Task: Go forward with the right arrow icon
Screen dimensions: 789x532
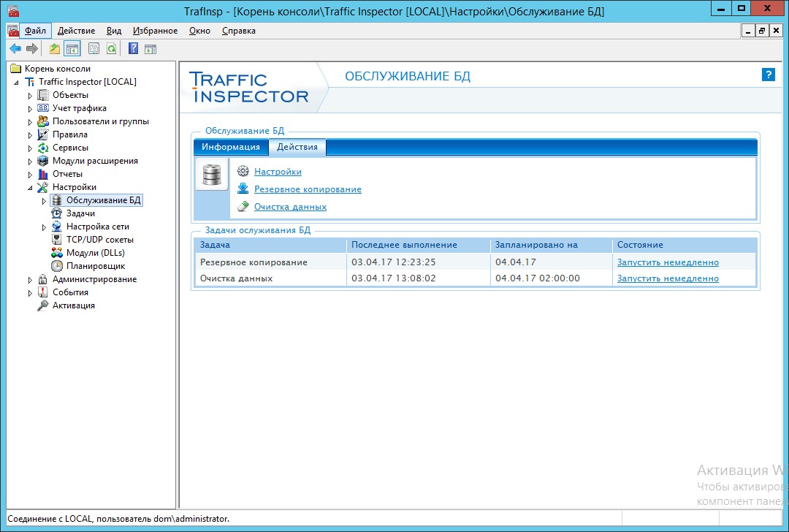Action: (31, 49)
